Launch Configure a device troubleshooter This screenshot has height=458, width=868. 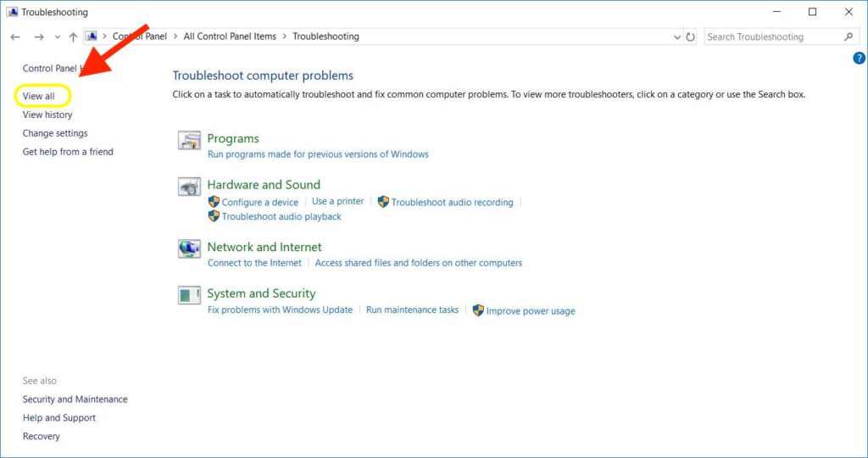pos(260,202)
